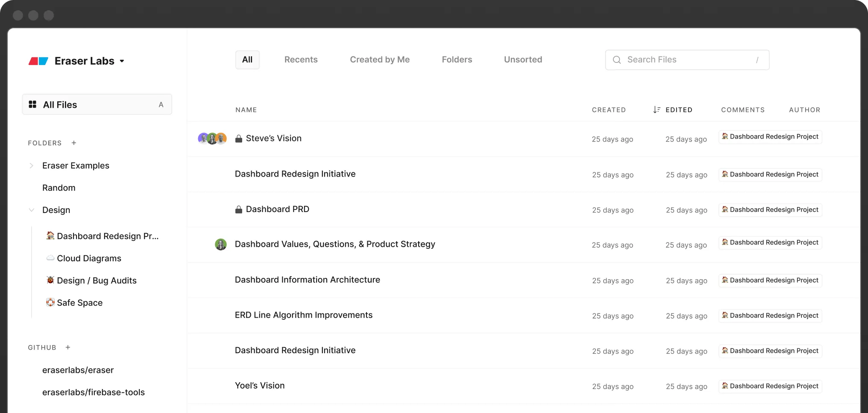868x413 pixels.
Task: Click the lock icon on Steve's Vision
Action: coord(239,138)
